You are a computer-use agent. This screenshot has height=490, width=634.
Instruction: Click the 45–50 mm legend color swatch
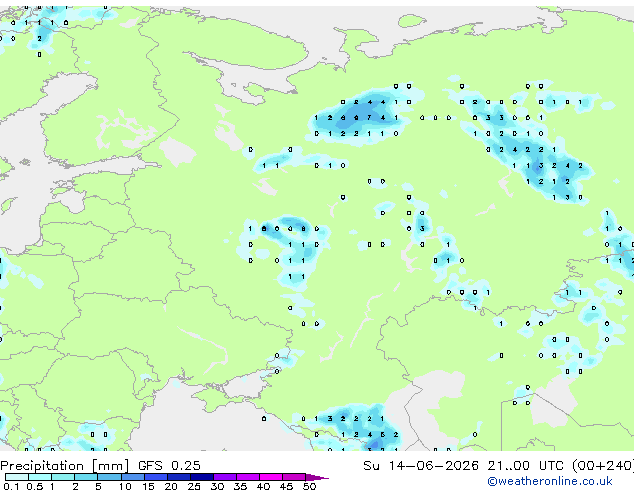pos(294,477)
